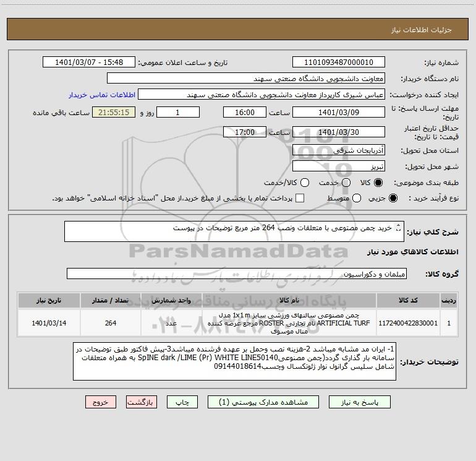The width and height of the screenshot is (476, 461).
Task: Click the request creator field عباس شیری
Action: pos(261,95)
